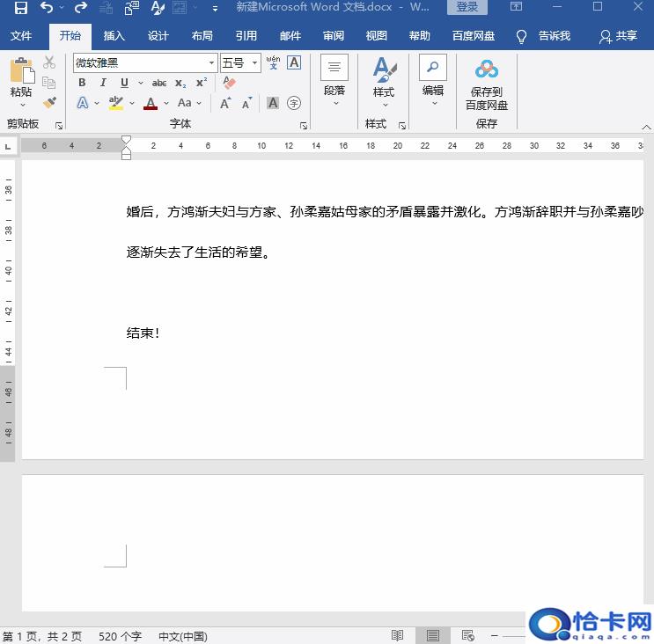
Task: Click the Save to Baidu Netdisk icon
Action: click(487, 70)
